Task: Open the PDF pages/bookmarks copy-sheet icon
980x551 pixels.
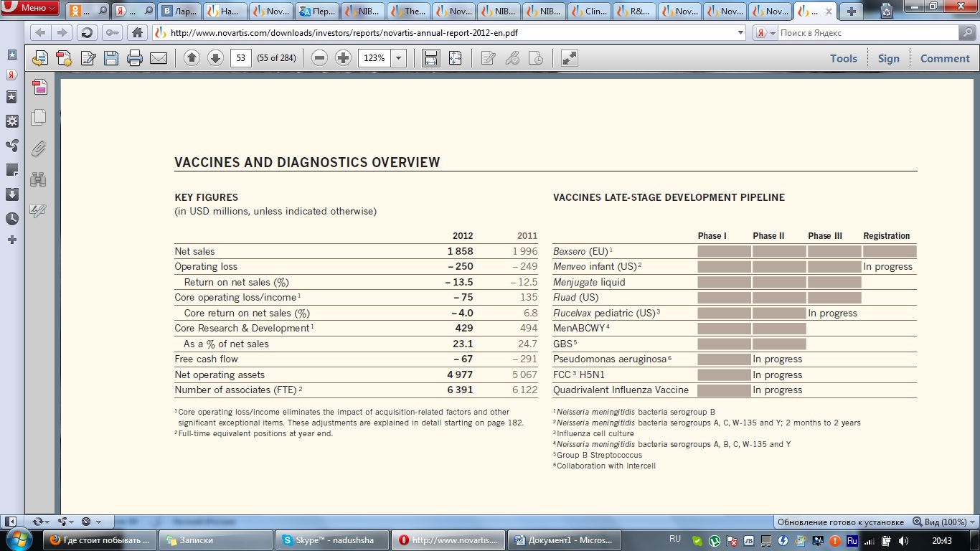Action: pyautogui.click(x=39, y=118)
